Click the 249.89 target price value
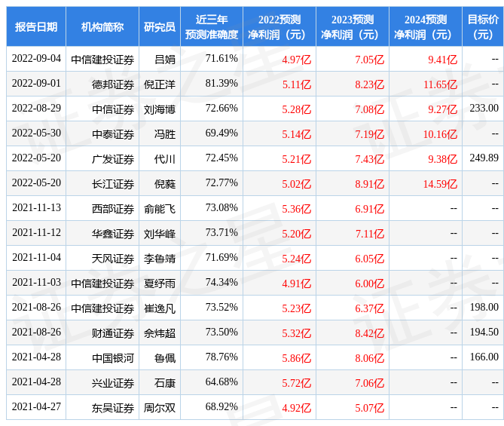 [x=484, y=158]
